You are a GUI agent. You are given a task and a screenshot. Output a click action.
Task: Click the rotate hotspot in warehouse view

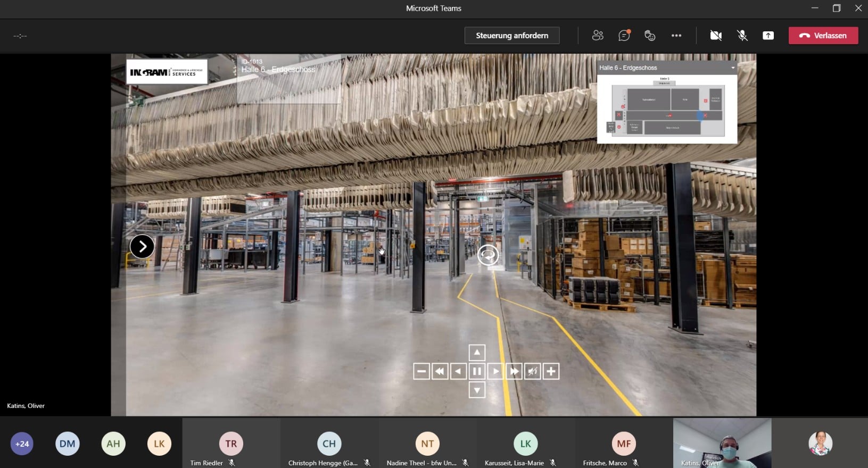click(x=488, y=255)
